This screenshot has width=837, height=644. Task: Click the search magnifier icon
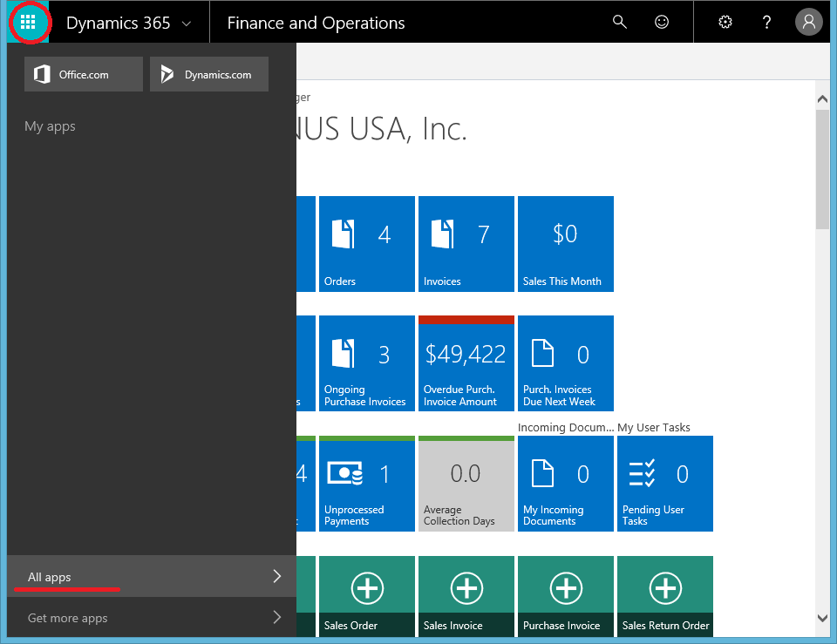619,22
